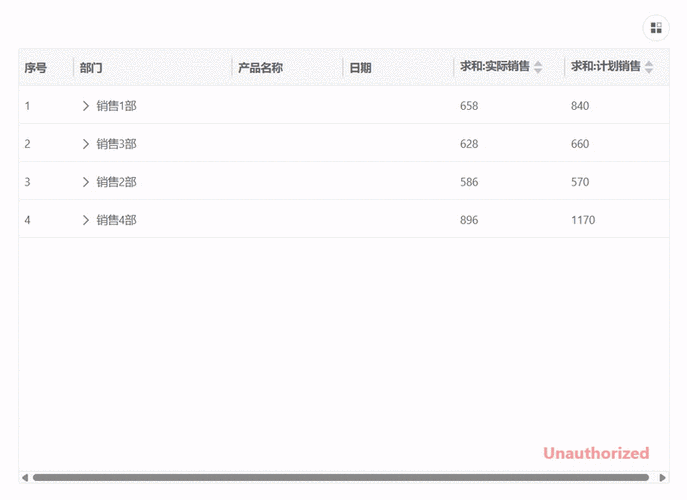
Task: Click the 序号 column header
Action: (35, 68)
